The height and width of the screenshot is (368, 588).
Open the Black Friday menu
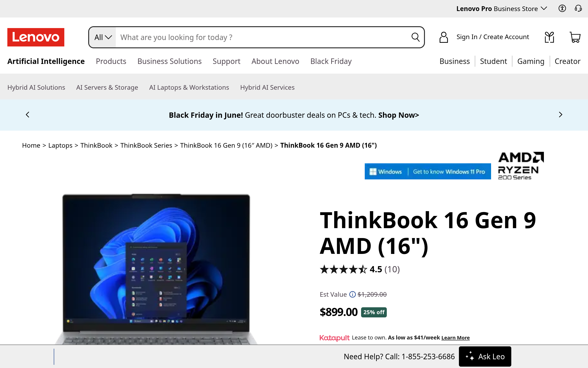pyautogui.click(x=331, y=61)
